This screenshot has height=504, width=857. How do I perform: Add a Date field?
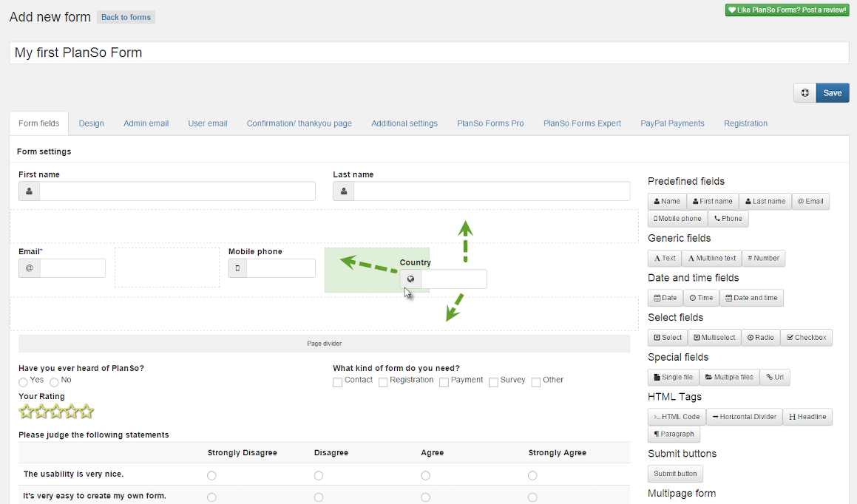click(x=665, y=298)
